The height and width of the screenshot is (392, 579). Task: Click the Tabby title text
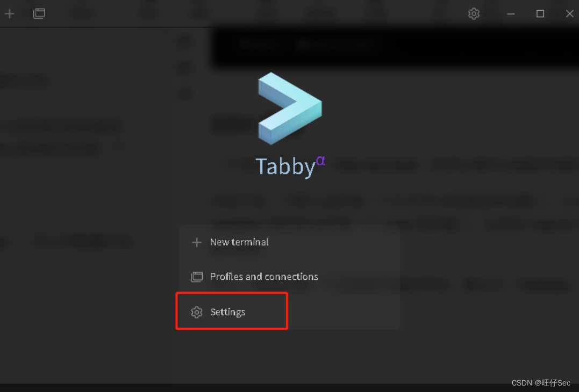click(x=285, y=167)
